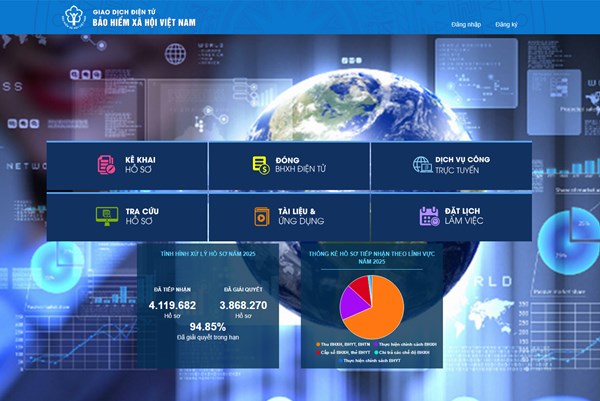This screenshot has width=600, height=401.
Task: Open the Dịch vụ công globe icon
Action: 421,165
